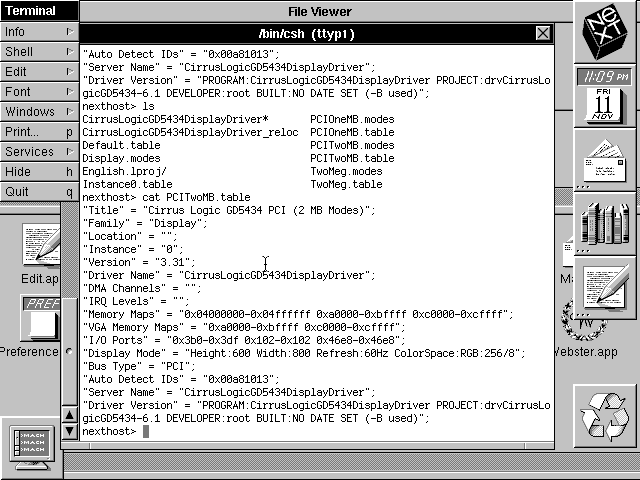Open the Edit app dock icon
The height and width of the screenshot is (480, 640).
pyautogui.click(x=605, y=289)
